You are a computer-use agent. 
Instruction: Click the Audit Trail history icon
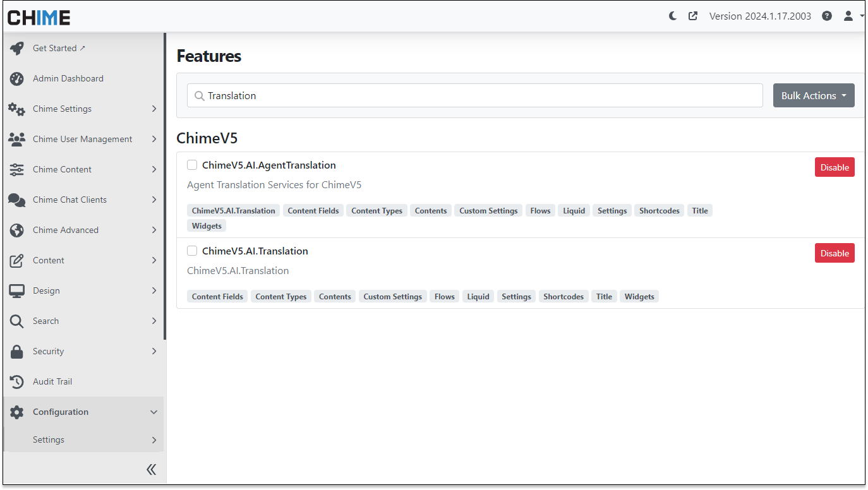[17, 382]
